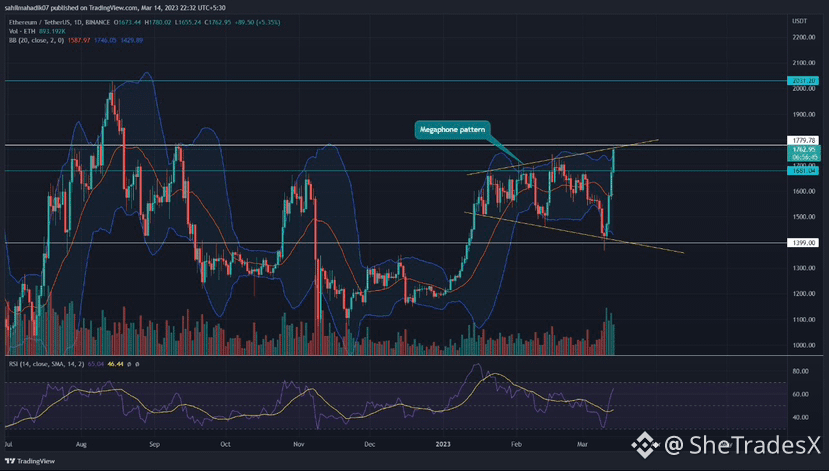Click the Feb label on the time axis

[x=517, y=445]
